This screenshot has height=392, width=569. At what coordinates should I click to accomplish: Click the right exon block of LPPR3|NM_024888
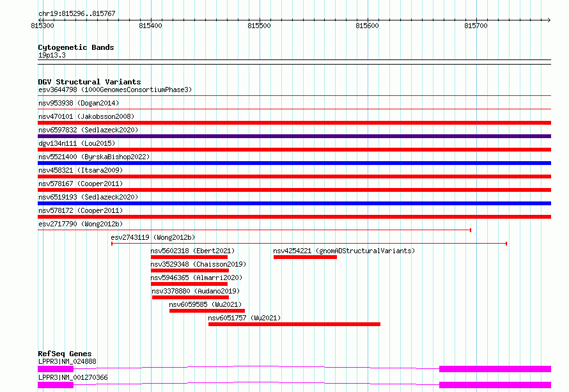[495, 369]
